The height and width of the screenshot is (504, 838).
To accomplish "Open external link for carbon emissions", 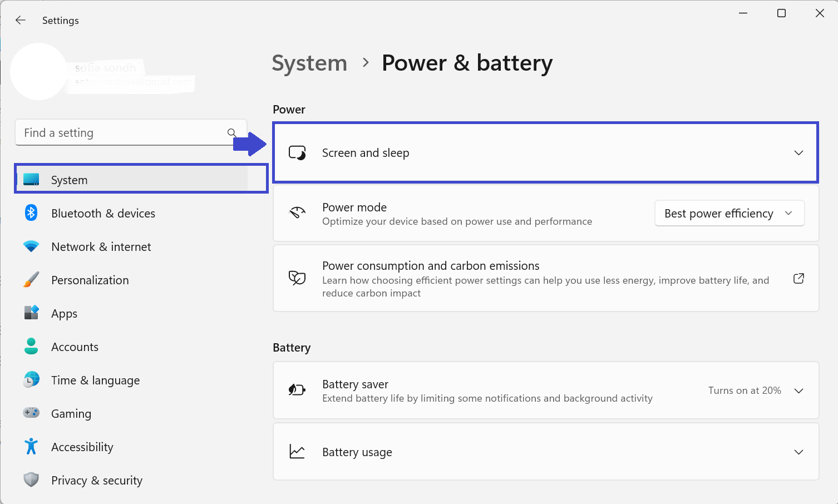I will [798, 278].
